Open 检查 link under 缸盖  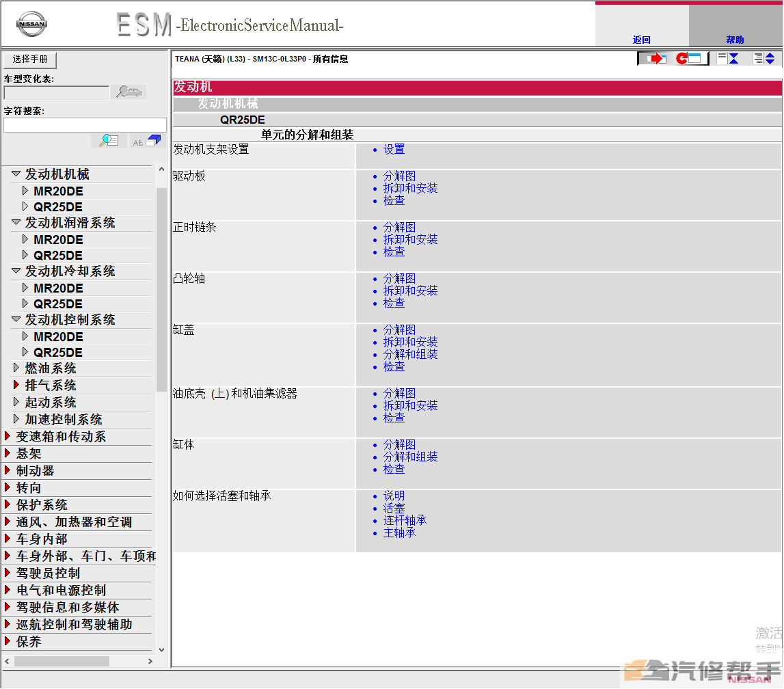pos(394,366)
